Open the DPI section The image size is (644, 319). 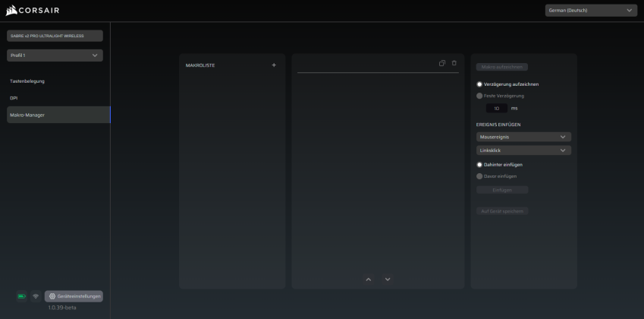(14, 98)
